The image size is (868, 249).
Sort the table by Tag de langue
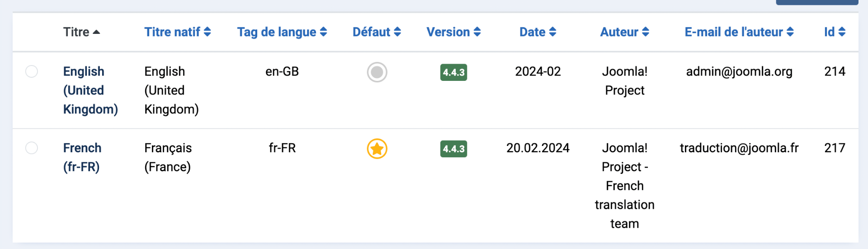(277, 32)
